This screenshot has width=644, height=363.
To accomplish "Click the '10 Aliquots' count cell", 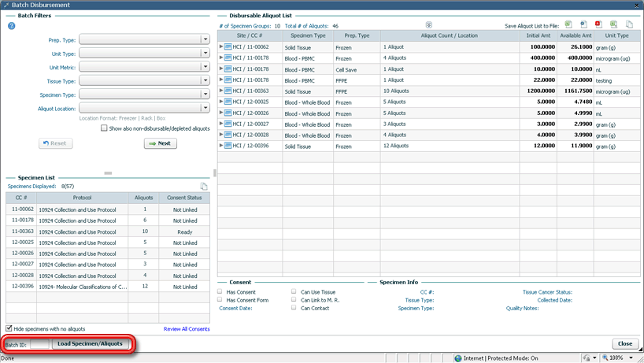I will (450, 91).
